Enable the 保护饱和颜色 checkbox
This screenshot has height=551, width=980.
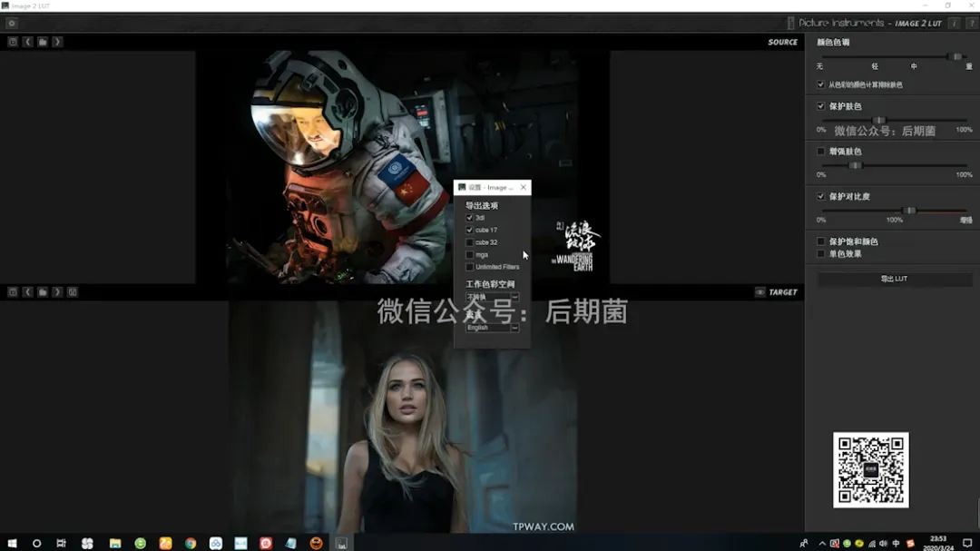820,241
